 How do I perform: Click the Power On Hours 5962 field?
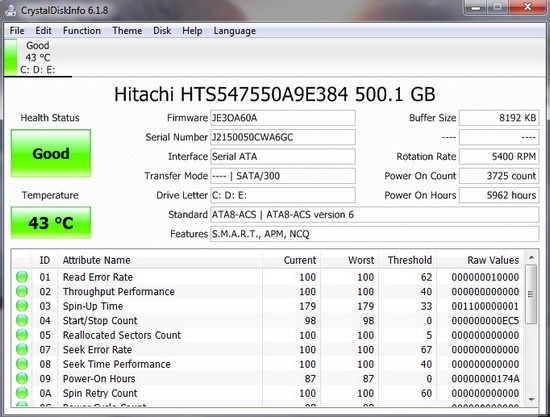click(x=499, y=195)
